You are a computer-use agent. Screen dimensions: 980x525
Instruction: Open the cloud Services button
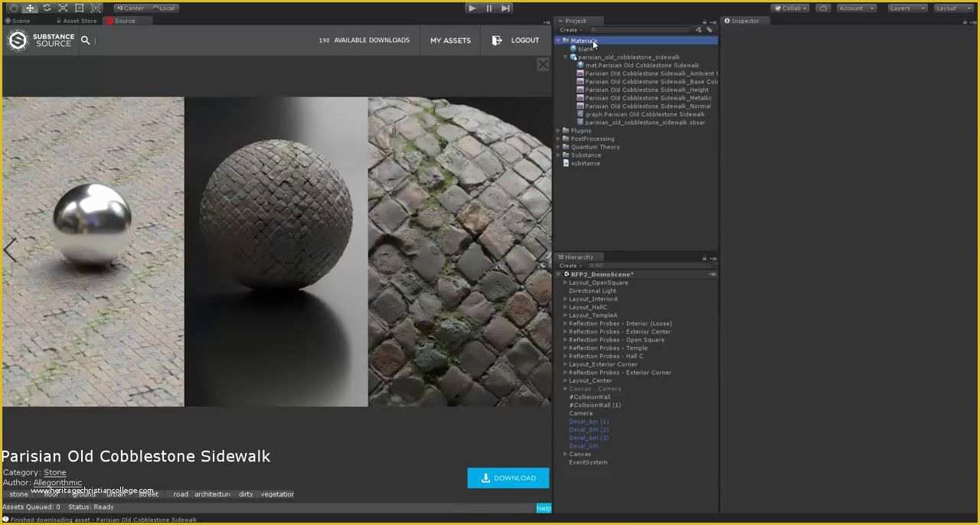[823, 8]
